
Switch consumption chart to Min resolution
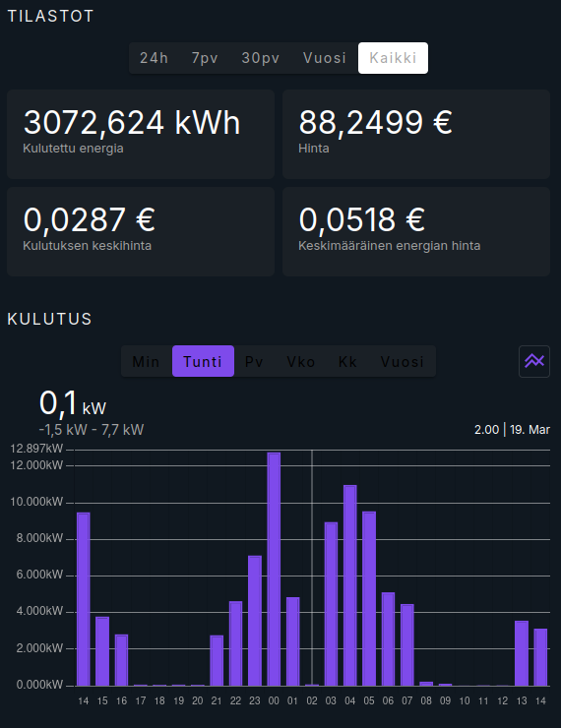[x=146, y=361]
